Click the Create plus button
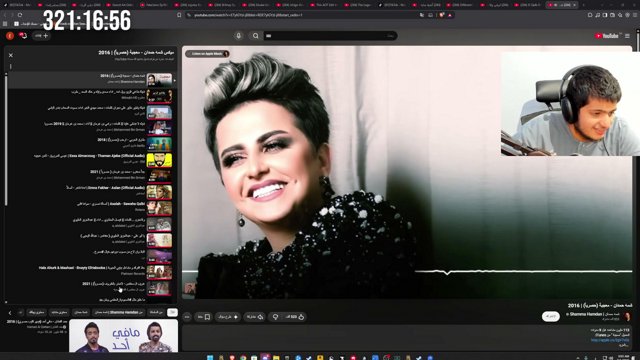The height and width of the screenshot is (360, 640). 41,36
